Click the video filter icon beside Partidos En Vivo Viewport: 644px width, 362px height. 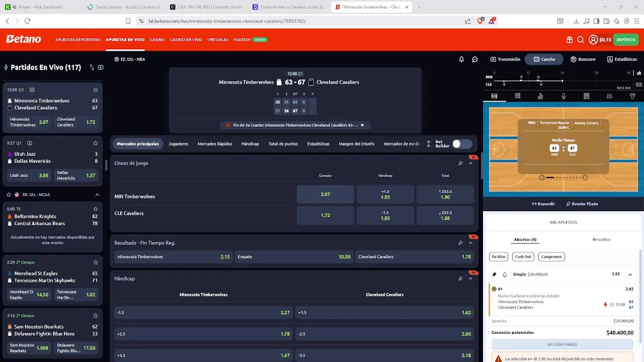click(x=101, y=67)
